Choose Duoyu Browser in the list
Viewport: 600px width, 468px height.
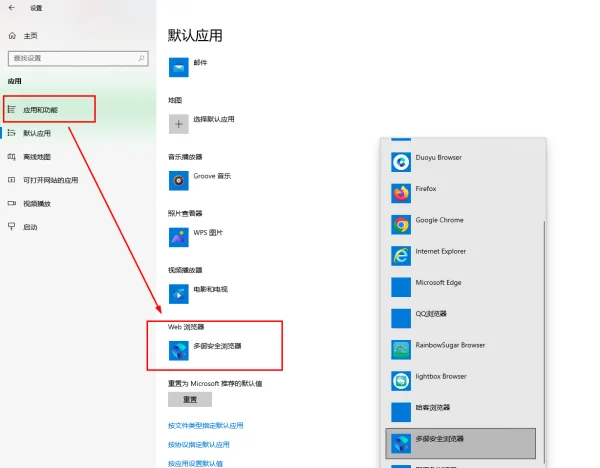[x=462, y=162]
